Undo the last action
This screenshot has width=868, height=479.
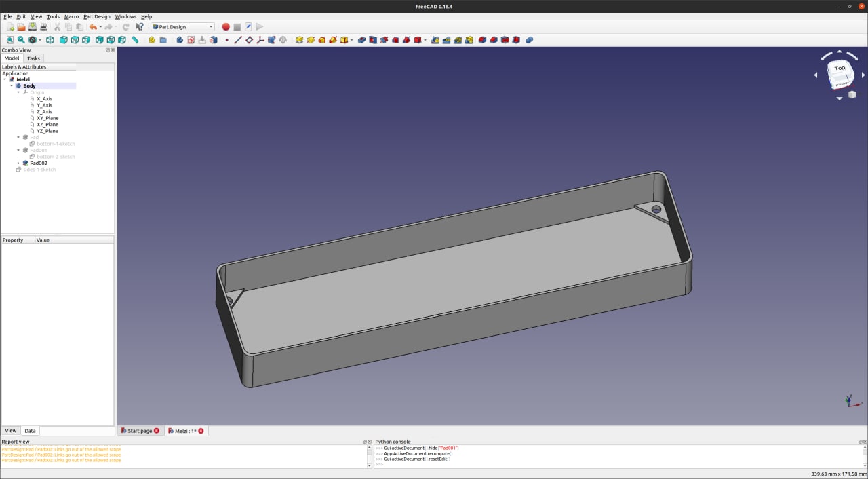(x=92, y=27)
